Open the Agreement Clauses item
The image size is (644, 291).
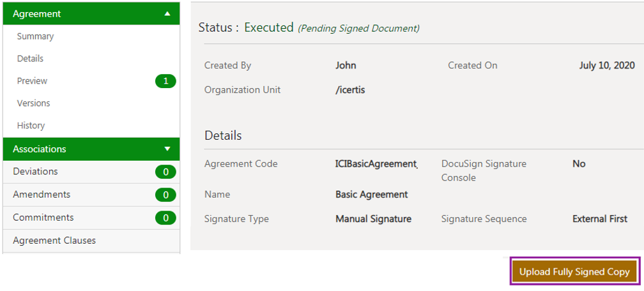tap(54, 241)
